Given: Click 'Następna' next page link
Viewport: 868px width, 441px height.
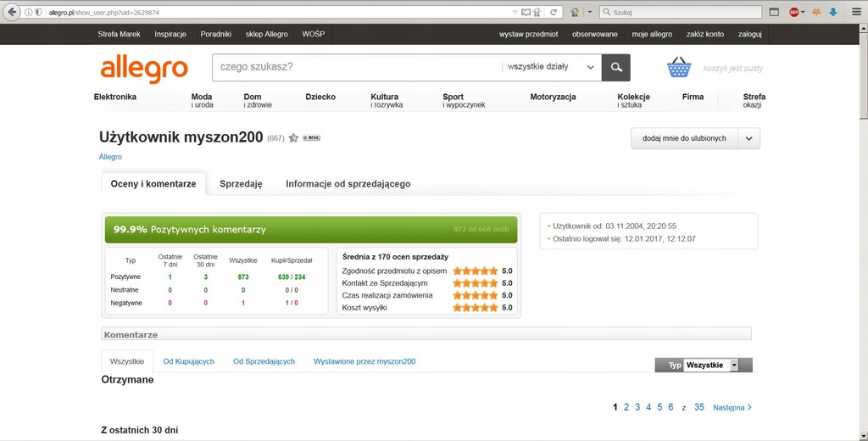Looking at the screenshot, I should 732,407.
